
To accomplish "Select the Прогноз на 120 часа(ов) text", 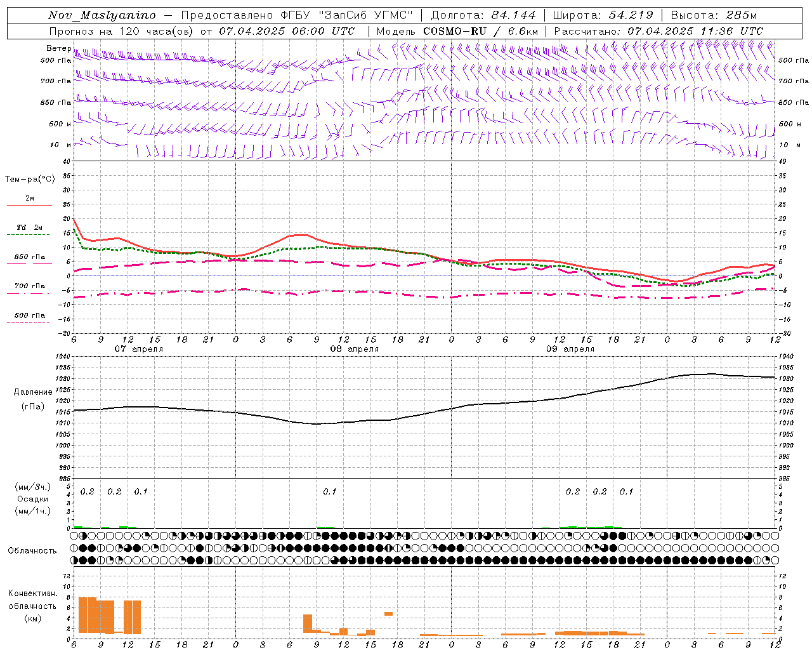I will [x=122, y=31].
